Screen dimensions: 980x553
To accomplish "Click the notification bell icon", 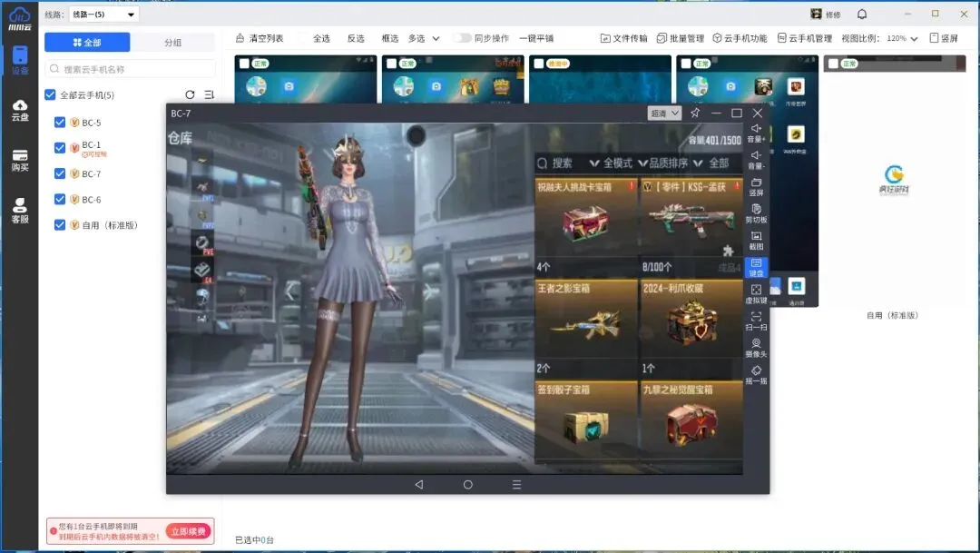I will (862, 14).
